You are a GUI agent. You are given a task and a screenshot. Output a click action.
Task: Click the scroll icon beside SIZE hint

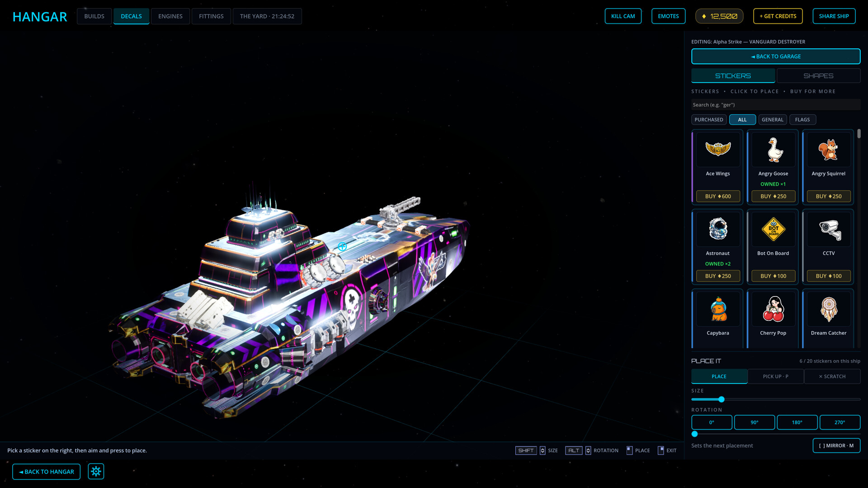542,450
